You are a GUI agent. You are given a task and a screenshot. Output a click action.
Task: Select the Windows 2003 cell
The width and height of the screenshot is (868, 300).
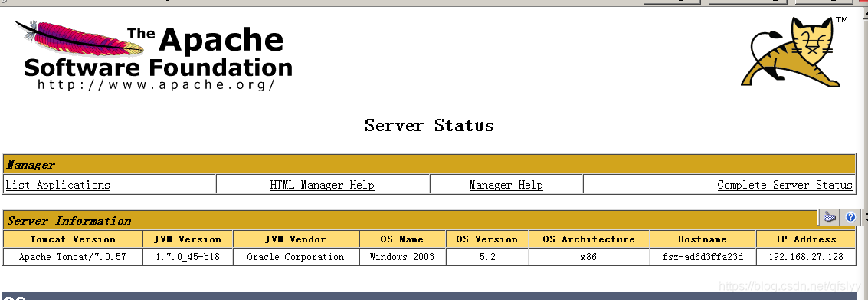402,257
